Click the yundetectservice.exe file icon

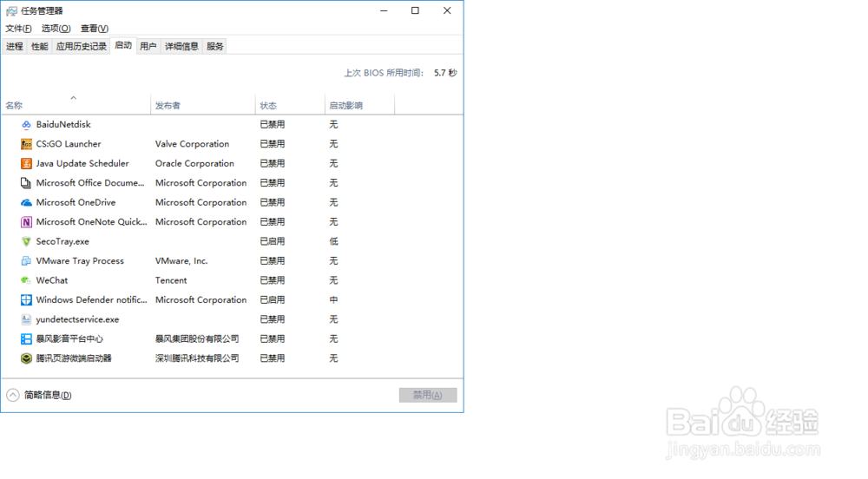tap(26, 319)
